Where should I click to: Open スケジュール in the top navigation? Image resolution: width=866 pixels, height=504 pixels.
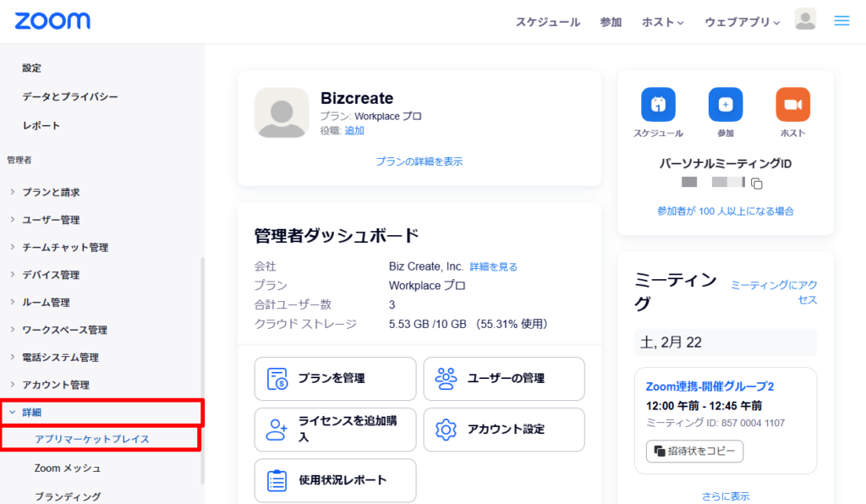click(x=548, y=22)
